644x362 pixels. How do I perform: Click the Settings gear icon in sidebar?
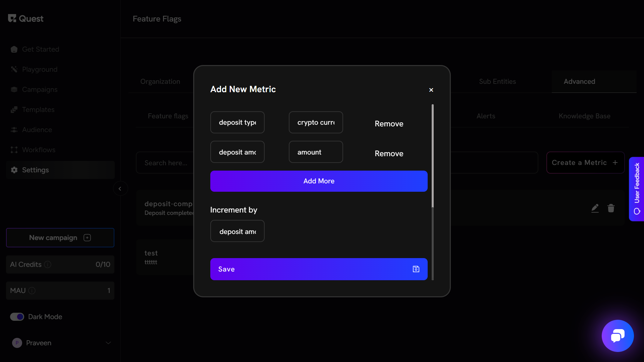click(14, 170)
